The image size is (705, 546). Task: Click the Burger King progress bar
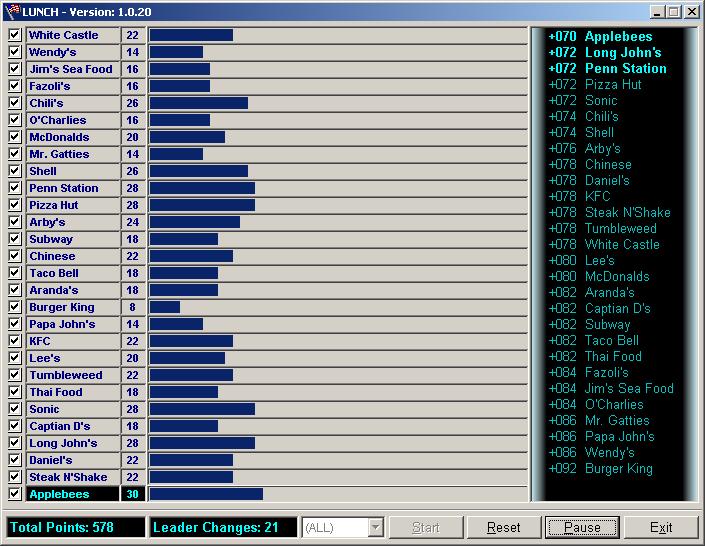338,307
